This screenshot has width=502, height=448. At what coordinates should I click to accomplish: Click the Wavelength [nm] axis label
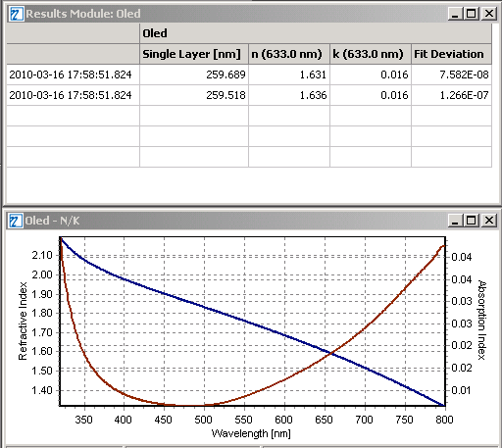251,434
